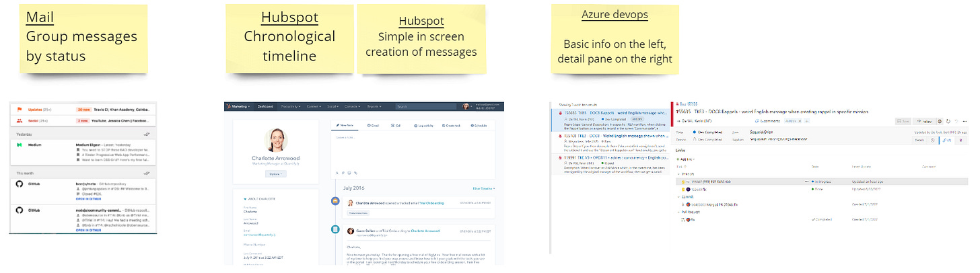The width and height of the screenshot is (980, 273).
Task: Collapse the Child links group
Action: [678, 174]
